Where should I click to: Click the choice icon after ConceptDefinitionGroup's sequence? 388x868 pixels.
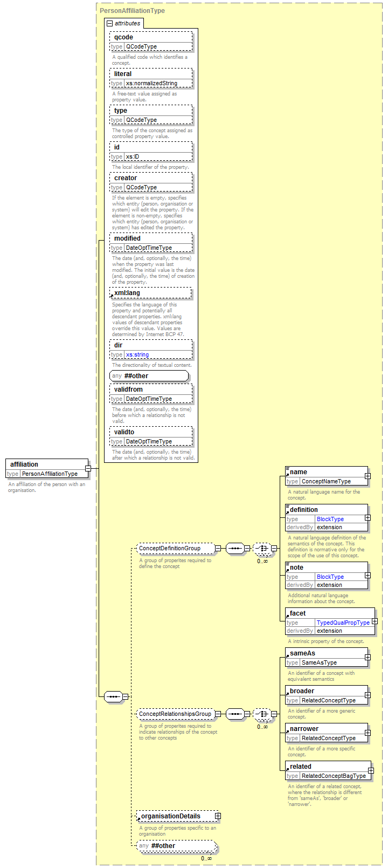click(262, 548)
